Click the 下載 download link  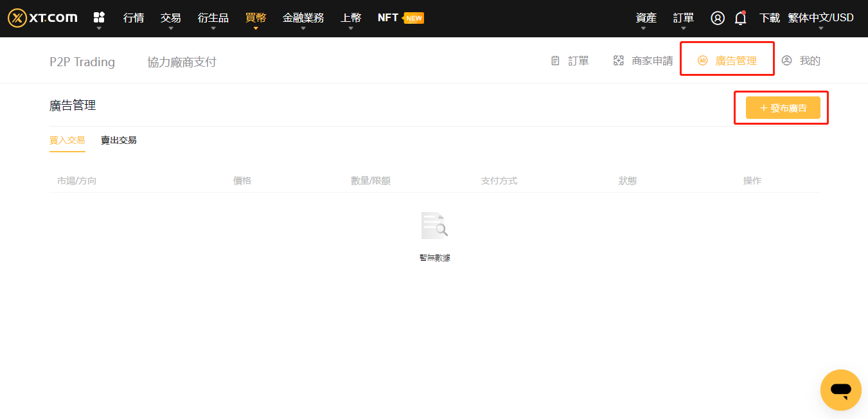[770, 18]
